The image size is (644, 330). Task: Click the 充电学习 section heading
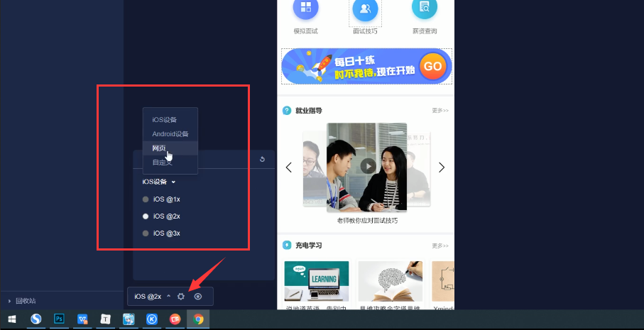pyautogui.click(x=308, y=246)
